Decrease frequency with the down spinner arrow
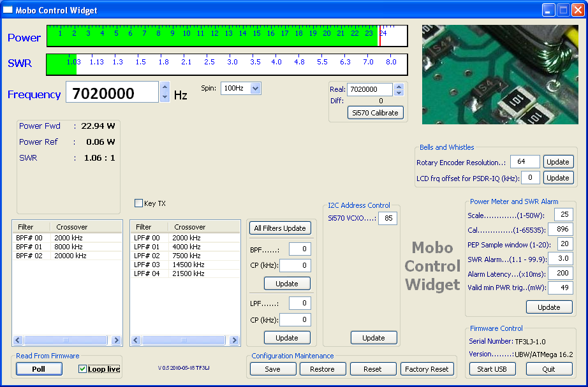Image resolution: width=588 pixels, height=387 pixels. click(x=165, y=97)
